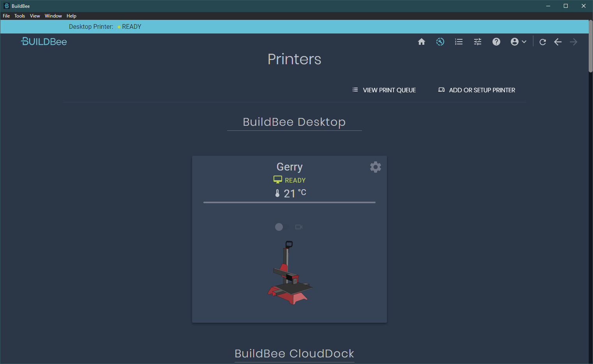Minimize the BuildBee window
This screenshot has width=593, height=364.
tap(548, 6)
